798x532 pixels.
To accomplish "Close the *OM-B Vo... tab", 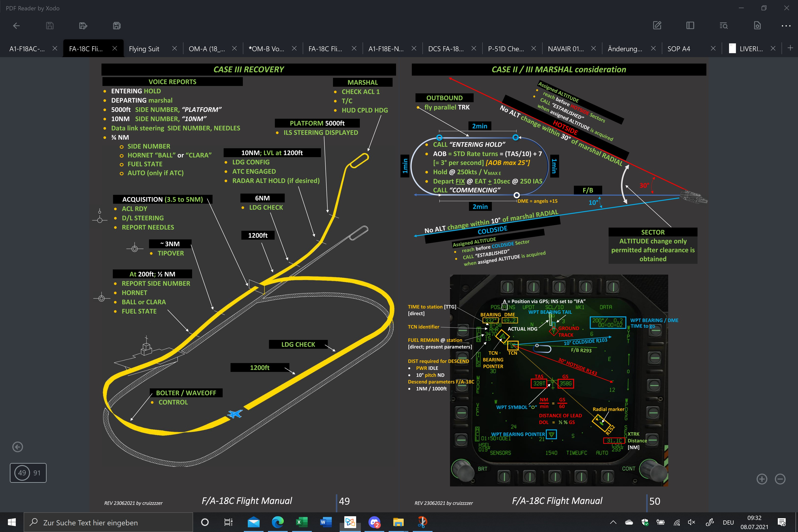I will coord(294,49).
